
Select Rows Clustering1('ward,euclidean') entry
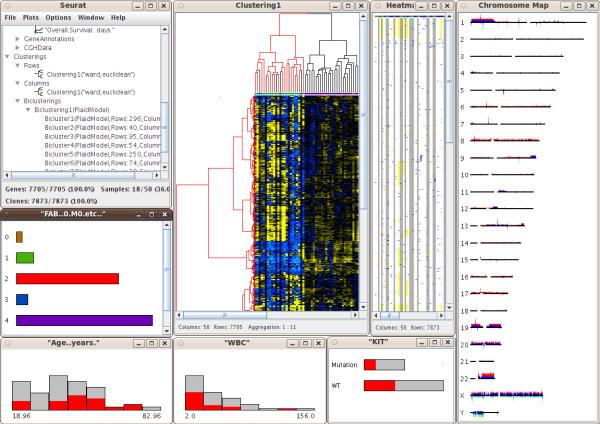(91, 74)
